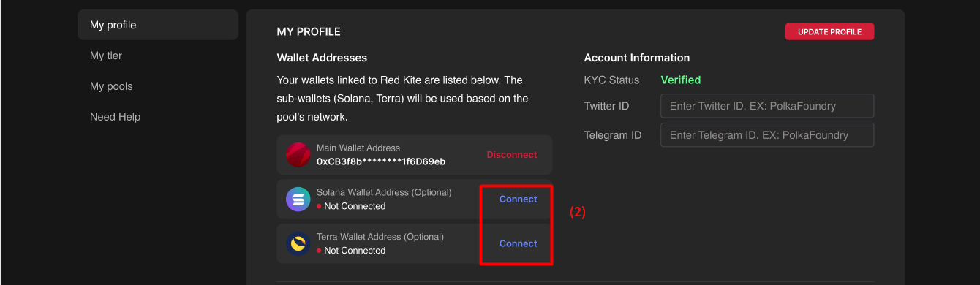Image resolution: width=980 pixels, height=285 pixels.
Task: Click the Solana Wallet Address (Optional) label
Action: pos(384,192)
